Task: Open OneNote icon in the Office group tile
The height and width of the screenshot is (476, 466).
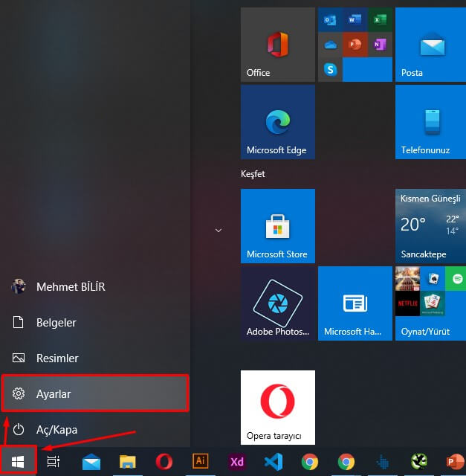Action: pos(380,45)
